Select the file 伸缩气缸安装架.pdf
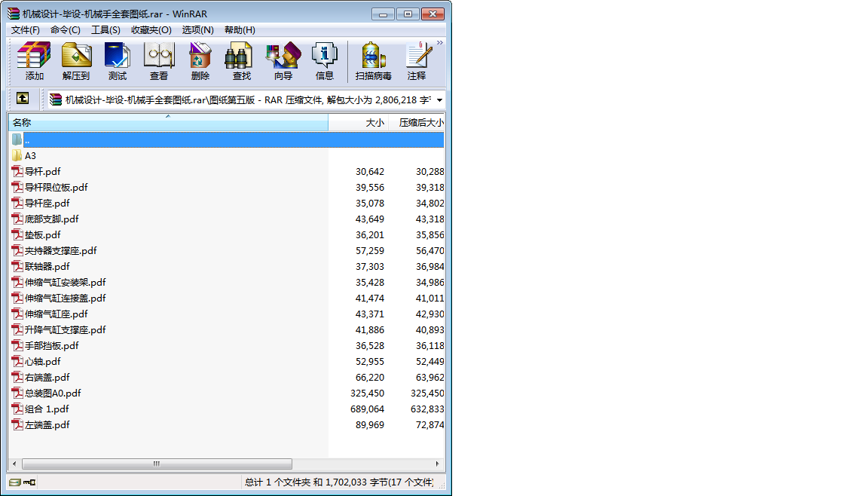Image resolution: width=868 pixels, height=496 pixels. [x=65, y=283]
